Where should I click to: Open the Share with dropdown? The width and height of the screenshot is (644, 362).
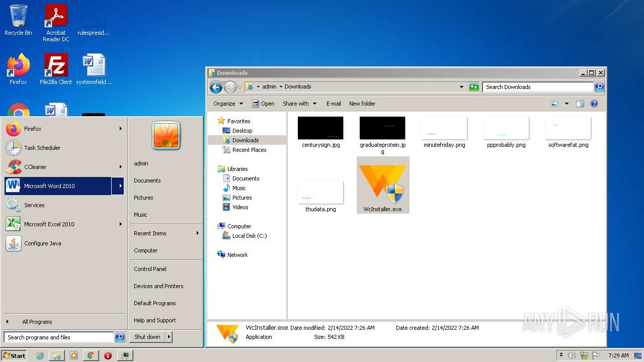(300, 104)
